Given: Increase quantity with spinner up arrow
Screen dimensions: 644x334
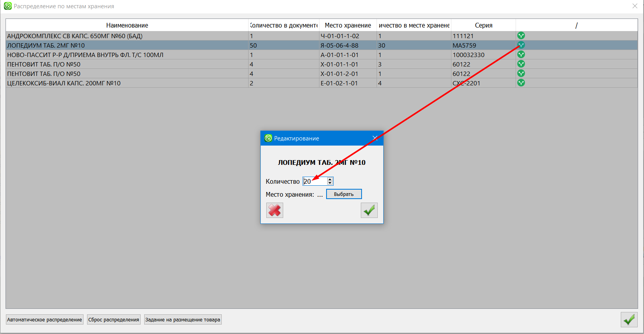Looking at the screenshot, I should point(330,179).
